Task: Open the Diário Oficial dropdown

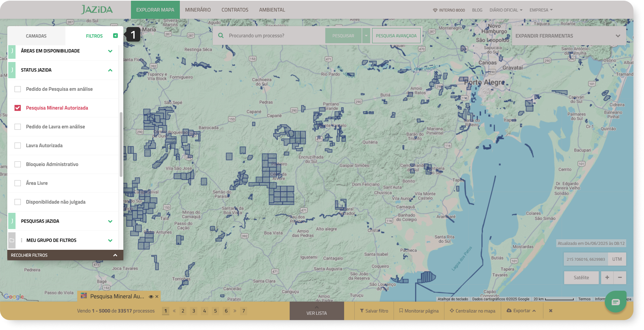Action: click(x=506, y=10)
